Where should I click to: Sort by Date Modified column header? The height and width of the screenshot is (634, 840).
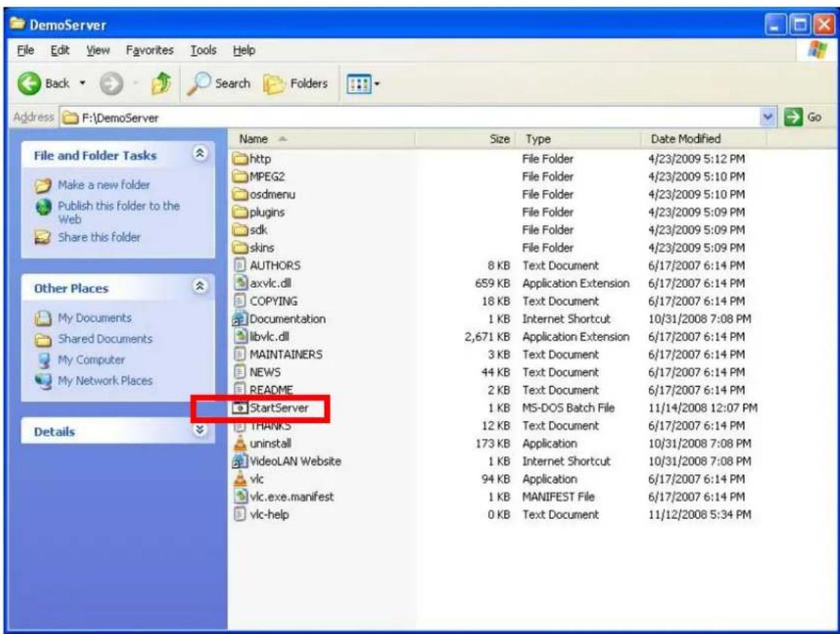[x=704, y=139]
